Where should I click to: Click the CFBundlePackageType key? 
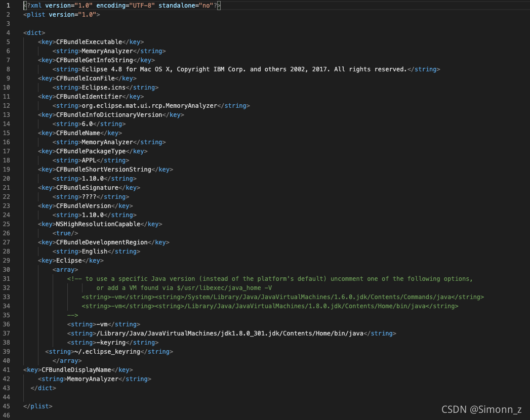(x=91, y=151)
